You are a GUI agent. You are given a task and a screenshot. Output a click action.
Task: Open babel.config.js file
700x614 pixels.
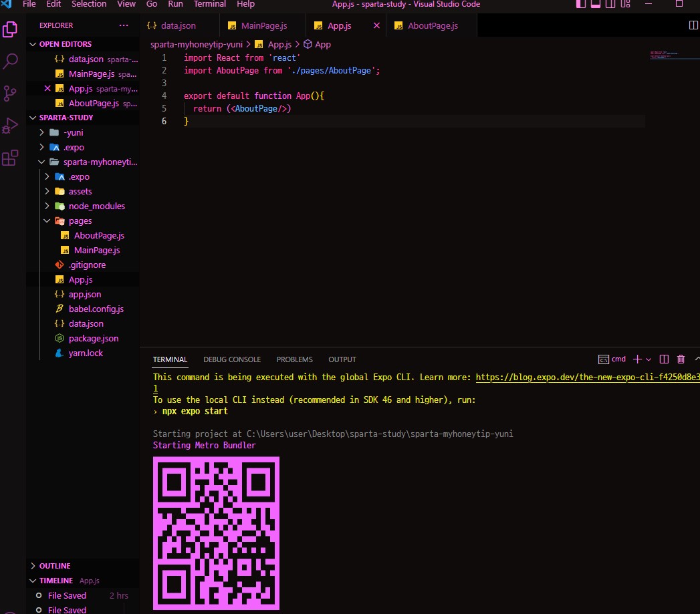pyautogui.click(x=83, y=309)
